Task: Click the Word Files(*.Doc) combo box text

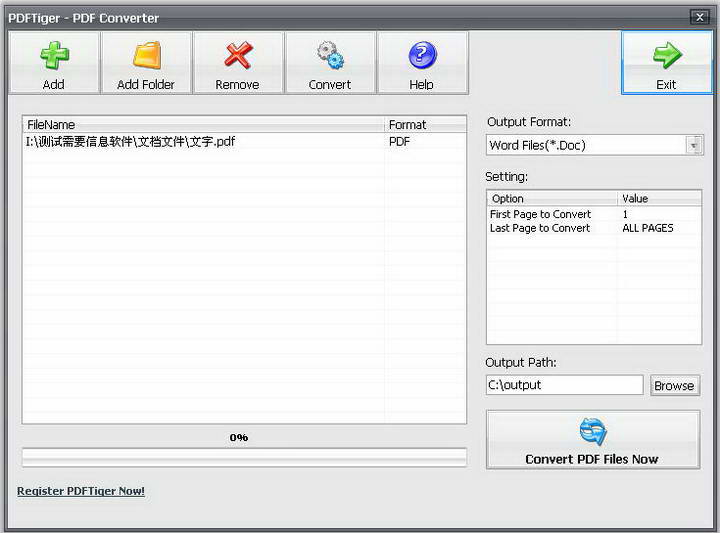Action: [x=538, y=146]
